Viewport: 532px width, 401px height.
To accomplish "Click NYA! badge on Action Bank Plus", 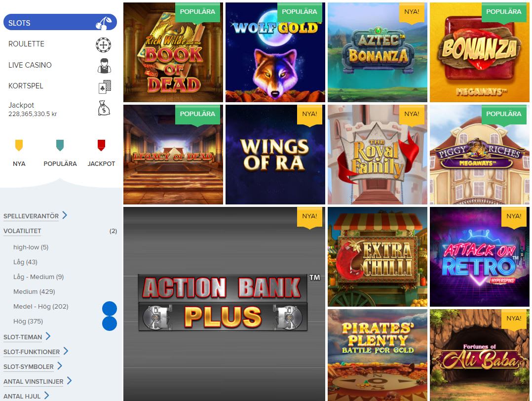I will (x=309, y=217).
